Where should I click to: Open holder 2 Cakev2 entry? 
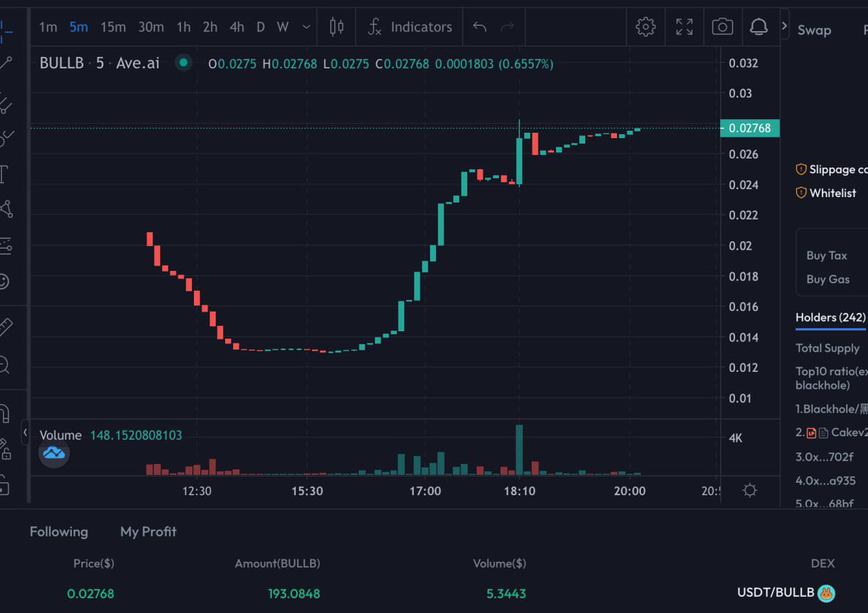832,432
